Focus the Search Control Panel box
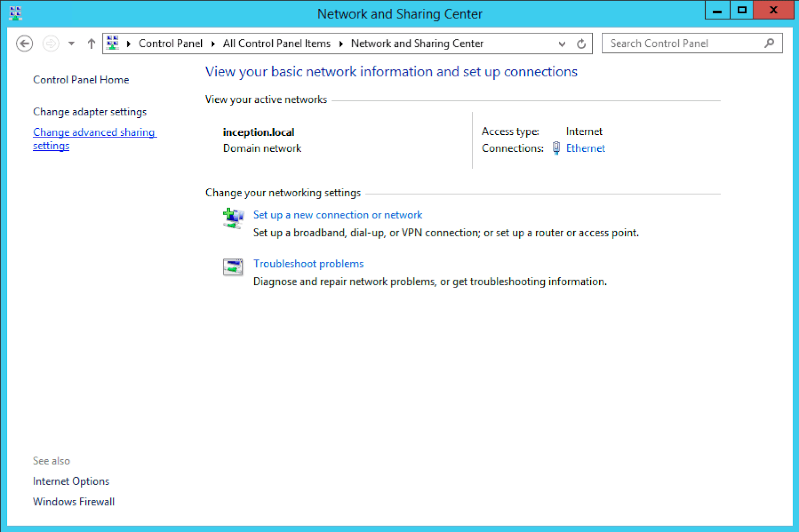This screenshot has width=799, height=532. (x=692, y=43)
